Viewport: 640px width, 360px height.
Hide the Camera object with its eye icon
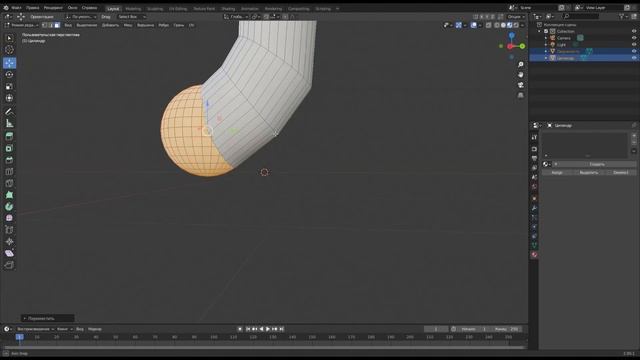click(634, 38)
